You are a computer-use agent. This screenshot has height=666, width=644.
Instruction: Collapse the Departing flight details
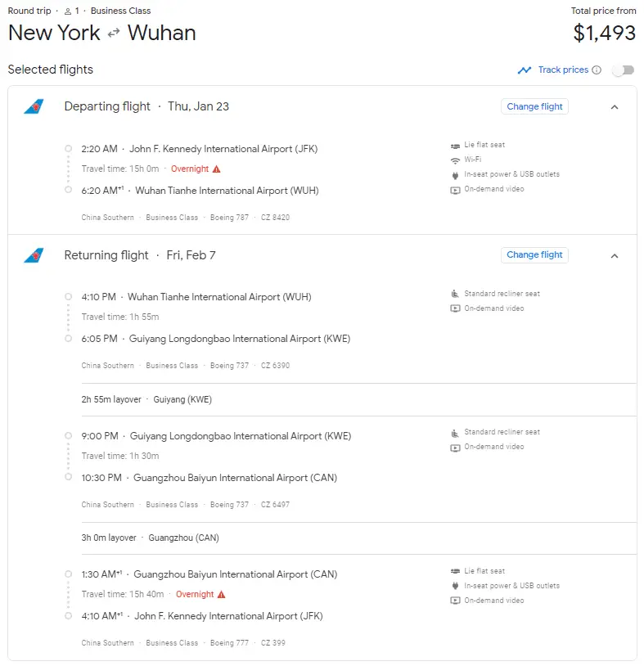[615, 107]
